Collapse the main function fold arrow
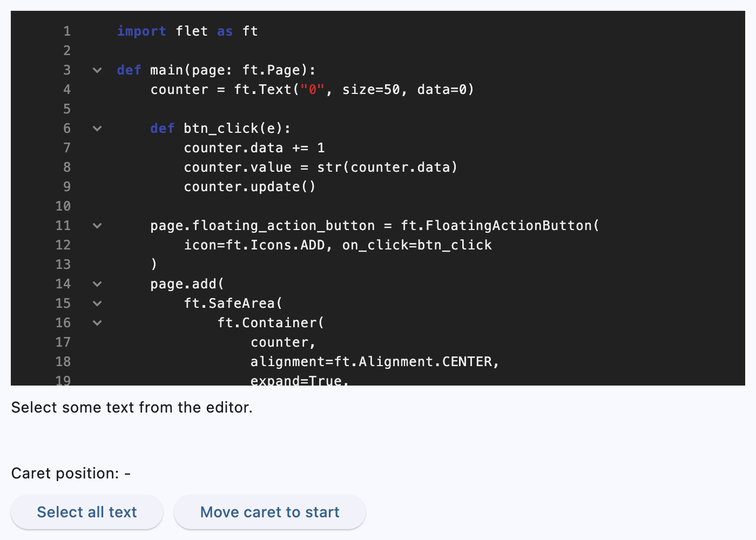 97,70
